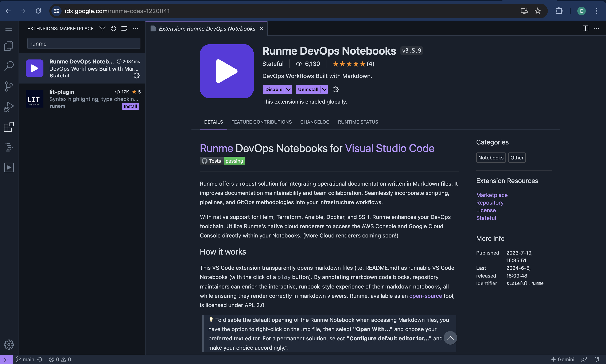Screen dimensions: 606x364
Task: Switch to the CHANGELOG tab
Action: [315, 122]
